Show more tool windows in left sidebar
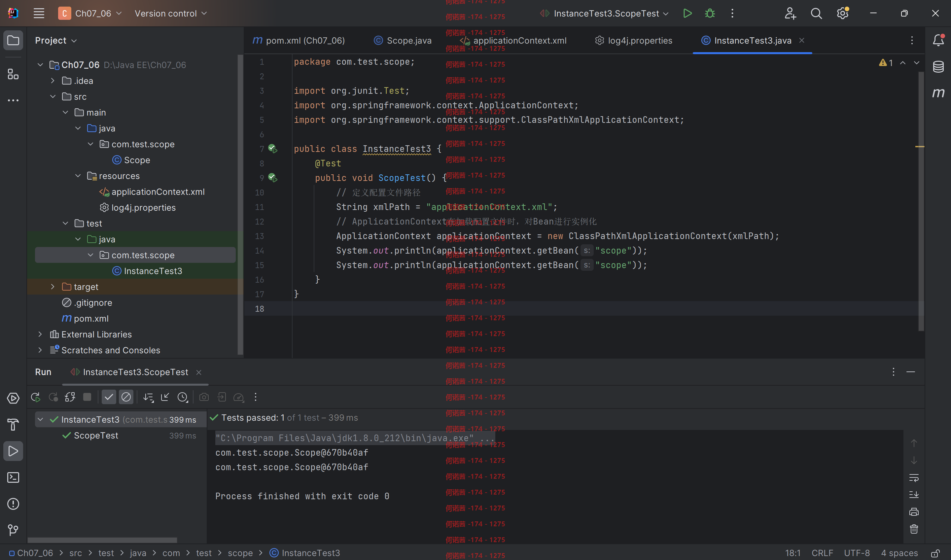 (13, 100)
